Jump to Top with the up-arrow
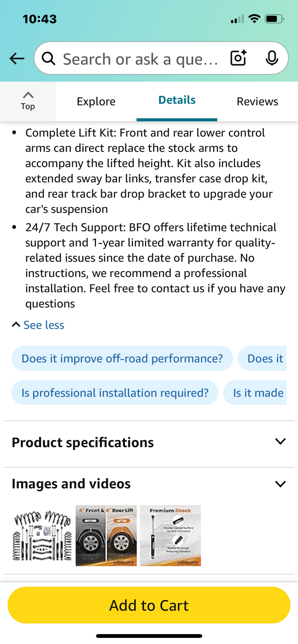Screen dimensions: 298x644 click(x=28, y=101)
